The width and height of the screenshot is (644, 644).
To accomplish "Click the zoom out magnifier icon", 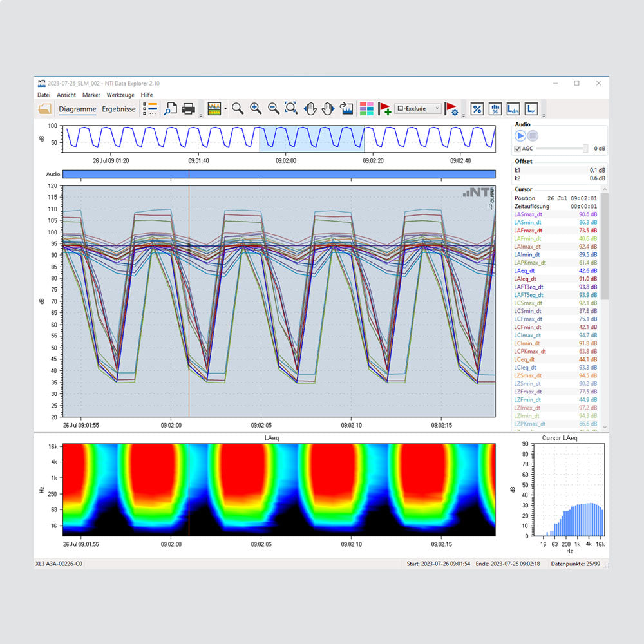I will click(x=273, y=109).
